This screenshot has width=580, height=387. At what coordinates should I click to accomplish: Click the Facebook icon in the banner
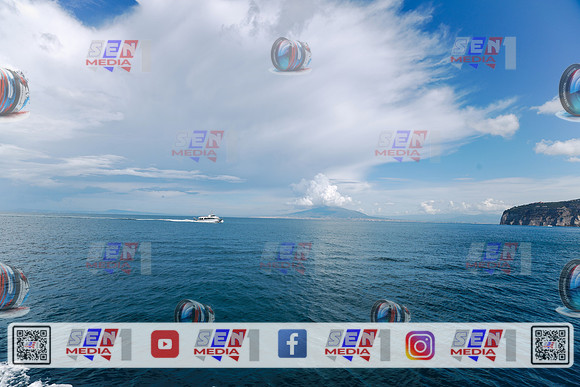pyautogui.click(x=292, y=344)
